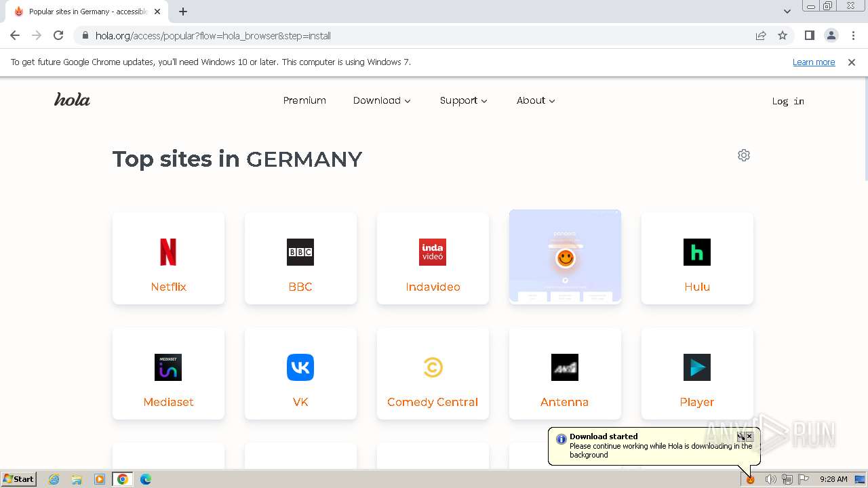Viewport: 868px width, 488px height.
Task: Reload the current page
Action: [x=58, y=35]
